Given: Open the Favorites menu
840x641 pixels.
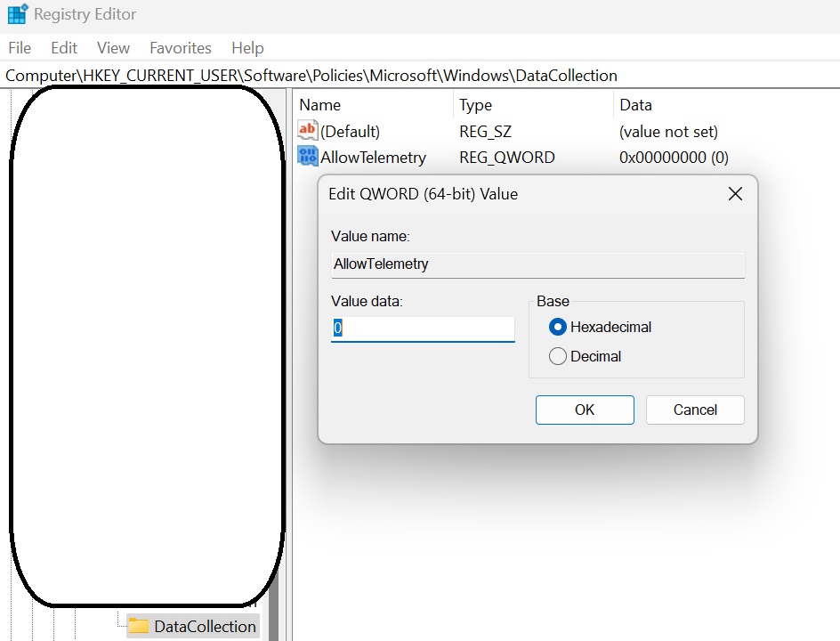Looking at the screenshot, I should 181,48.
